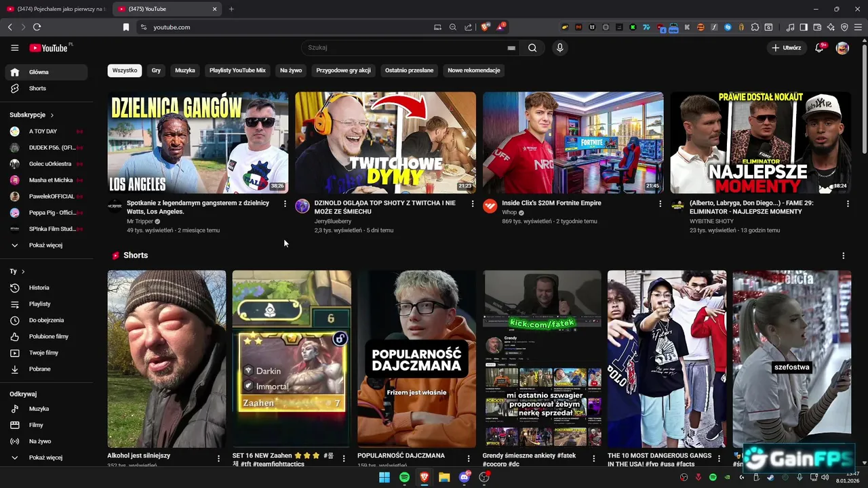This screenshot has width=868, height=488.
Task: Select the Ostatnio przesłane chip
Action: [x=409, y=70]
